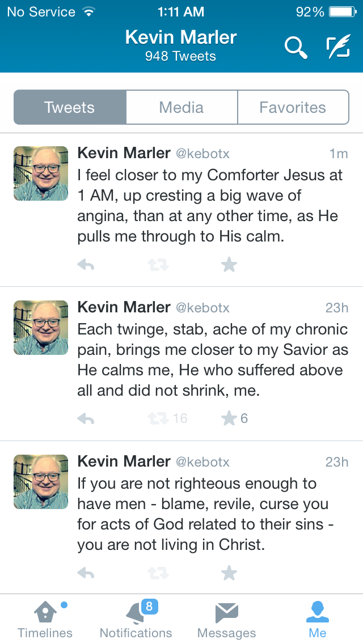Tap the @kebotx handle in first tweet
The height and width of the screenshot is (644, 363).
[202, 154]
